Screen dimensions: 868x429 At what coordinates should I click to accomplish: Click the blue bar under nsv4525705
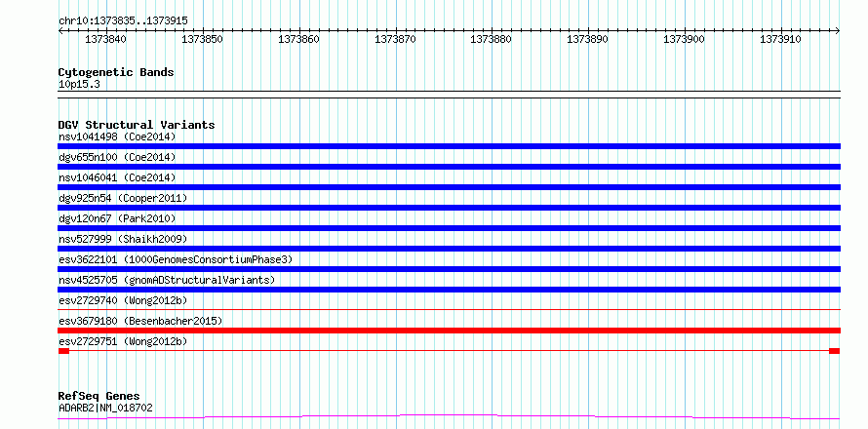pos(449,290)
